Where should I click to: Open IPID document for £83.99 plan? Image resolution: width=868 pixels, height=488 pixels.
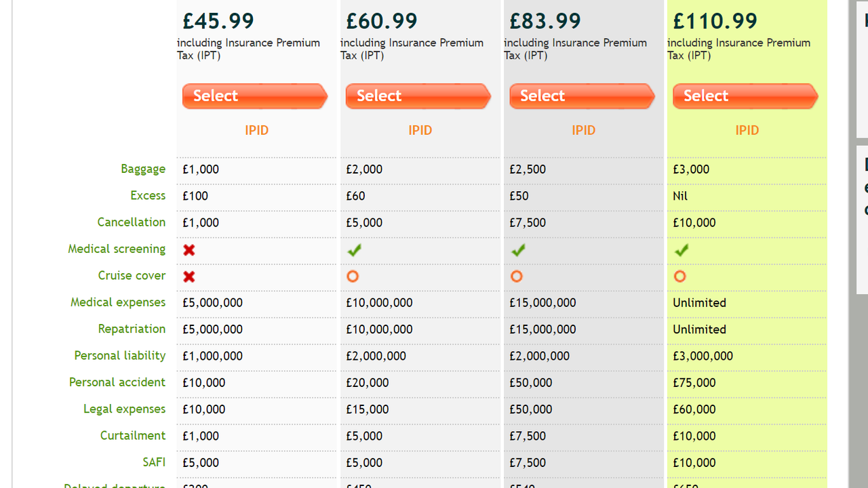pyautogui.click(x=584, y=130)
